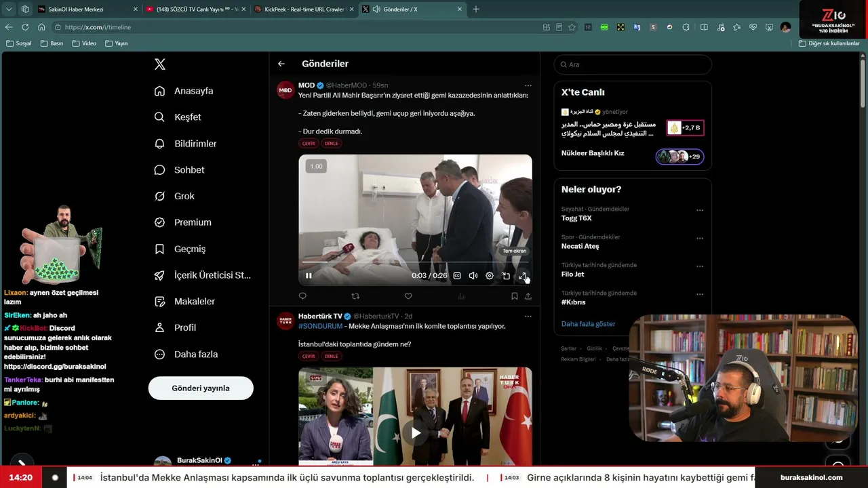Screen dimensions: 868x488
Task: Open the +2,7 B live broadcast badge
Action: click(685, 127)
